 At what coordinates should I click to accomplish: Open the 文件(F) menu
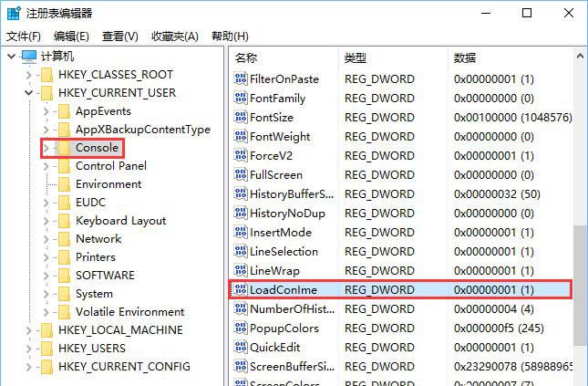(x=24, y=37)
